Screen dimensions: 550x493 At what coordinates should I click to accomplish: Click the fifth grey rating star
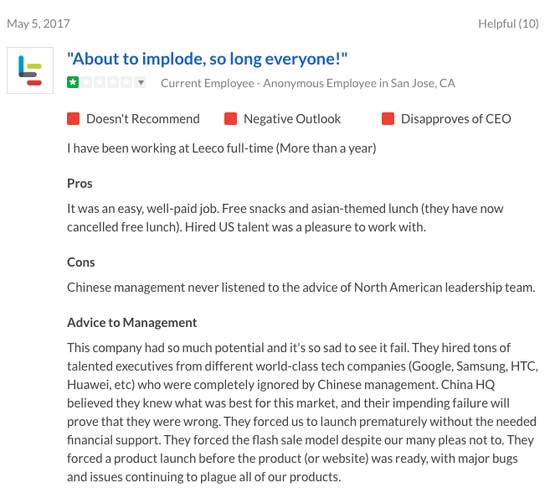click(x=126, y=83)
